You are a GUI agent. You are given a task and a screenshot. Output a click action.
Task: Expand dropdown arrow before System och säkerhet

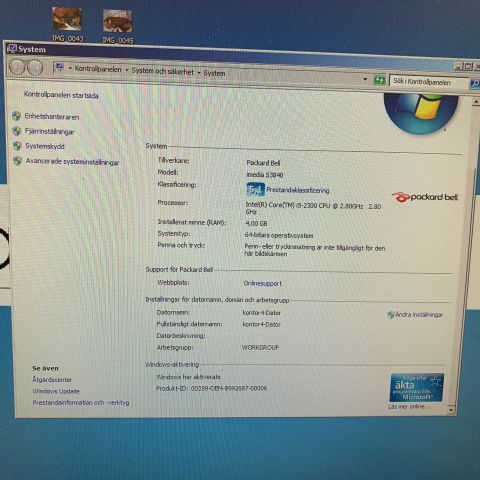[x=127, y=70]
